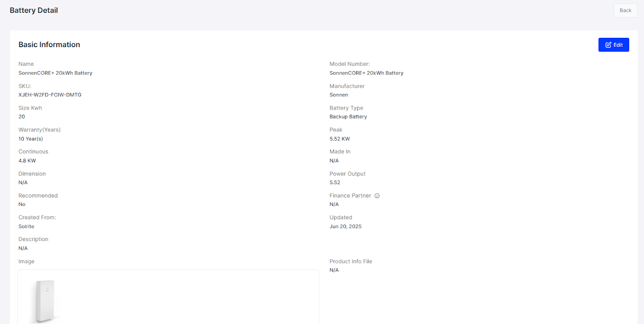Image resolution: width=644 pixels, height=324 pixels.
Task: Click the Battery Type label
Action: pos(346,108)
